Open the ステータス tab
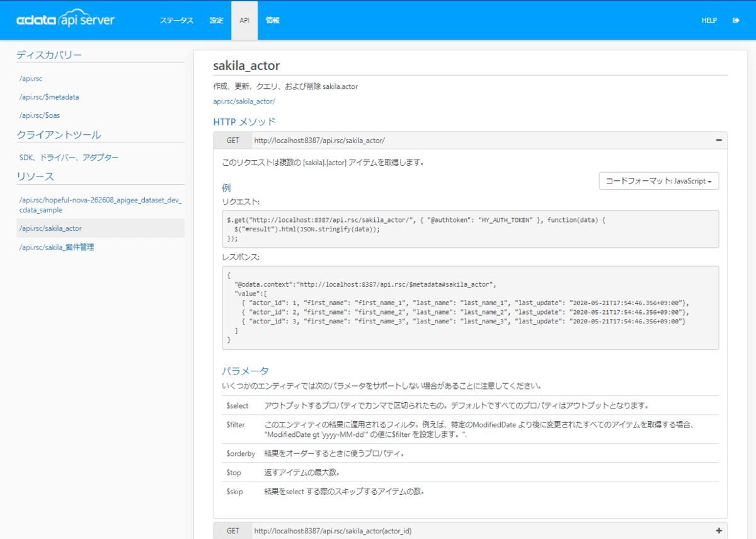Screen dimensions: 756x539 [176, 20]
